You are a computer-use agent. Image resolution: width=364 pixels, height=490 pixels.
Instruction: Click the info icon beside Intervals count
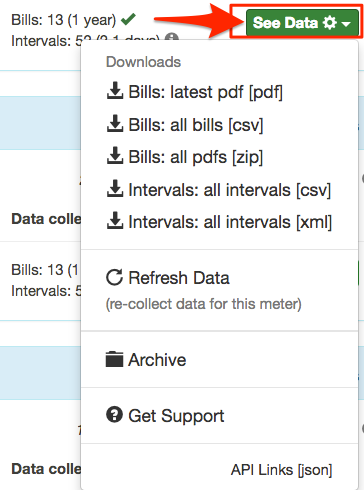coord(172,37)
